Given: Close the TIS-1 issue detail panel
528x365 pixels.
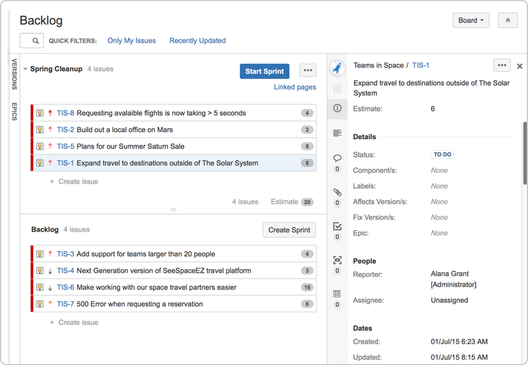Looking at the screenshot, I should [x=520, y=66].
